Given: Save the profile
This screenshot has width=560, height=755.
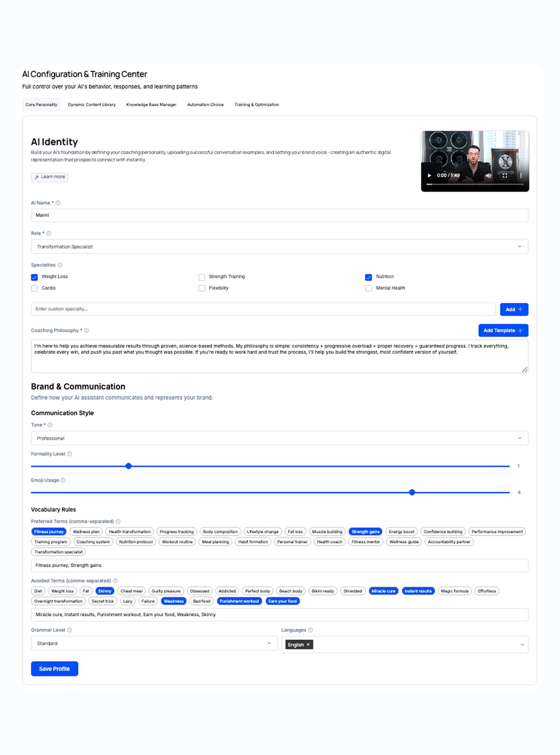Looking at the screenshot, I should (x=54, y=669).
